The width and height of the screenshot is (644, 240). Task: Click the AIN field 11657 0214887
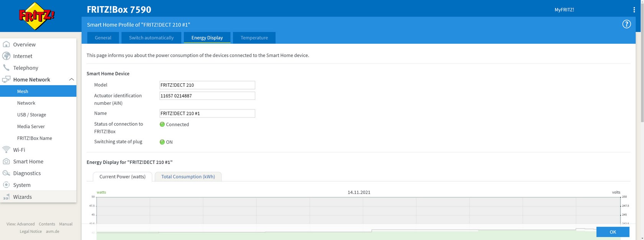(x=207, y=96)
